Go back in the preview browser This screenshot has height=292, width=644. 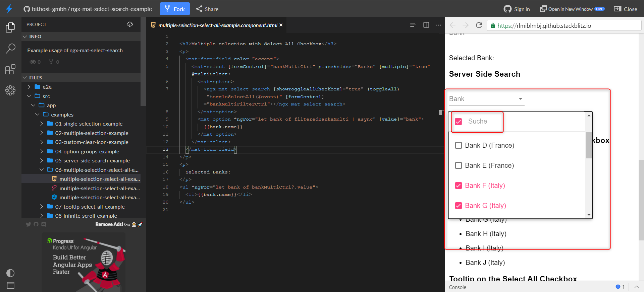tap(452, 25)
